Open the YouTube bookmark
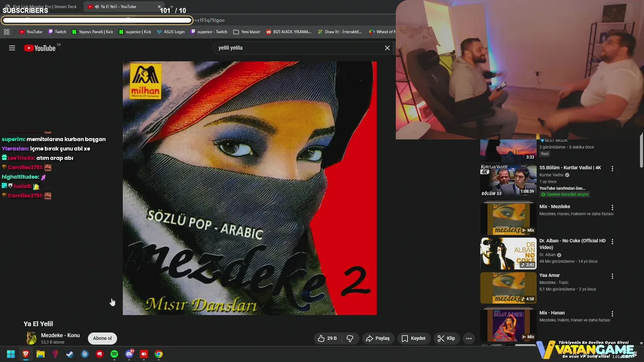This screenshot has height=362, width=644. (31, 32)
